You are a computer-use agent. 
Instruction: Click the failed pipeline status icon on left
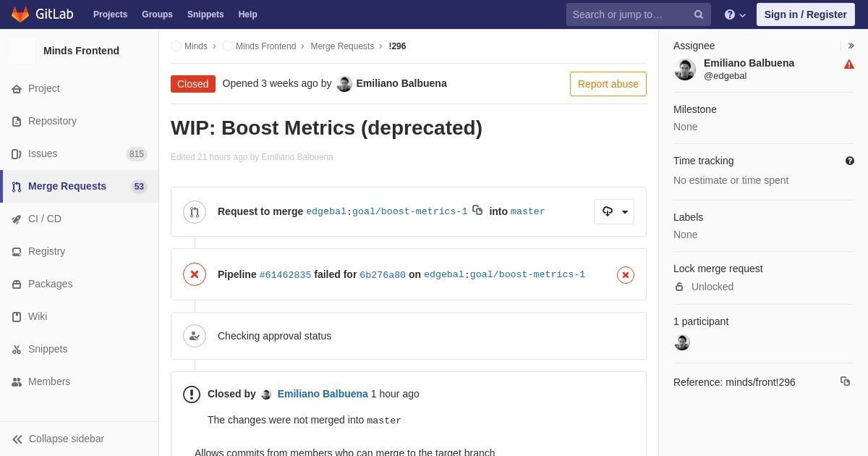click(195, 274)
